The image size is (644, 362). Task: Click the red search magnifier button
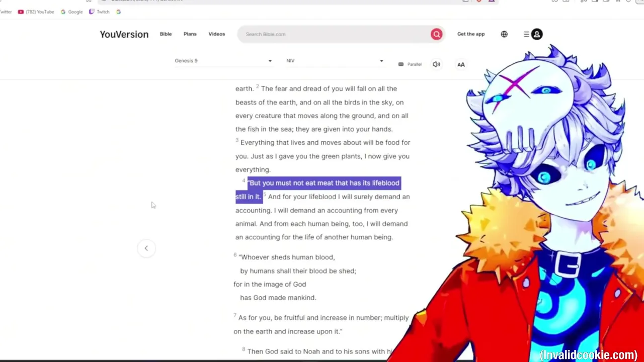(436, 34)
